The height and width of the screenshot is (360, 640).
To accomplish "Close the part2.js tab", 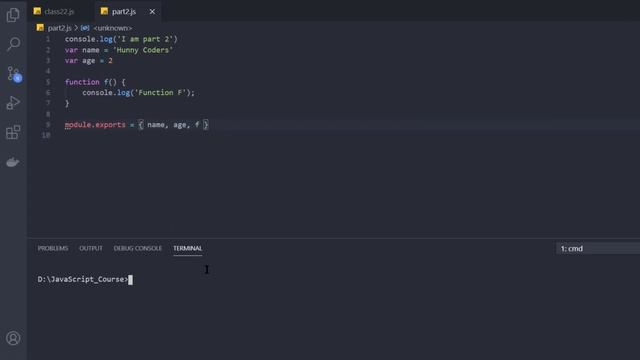I will click(x=152, y=11).
